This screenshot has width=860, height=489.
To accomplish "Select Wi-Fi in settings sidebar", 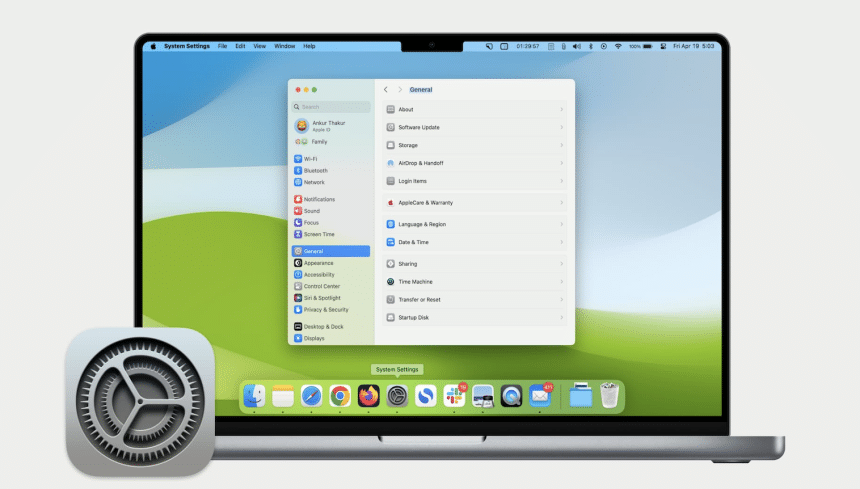I will 331,159.
